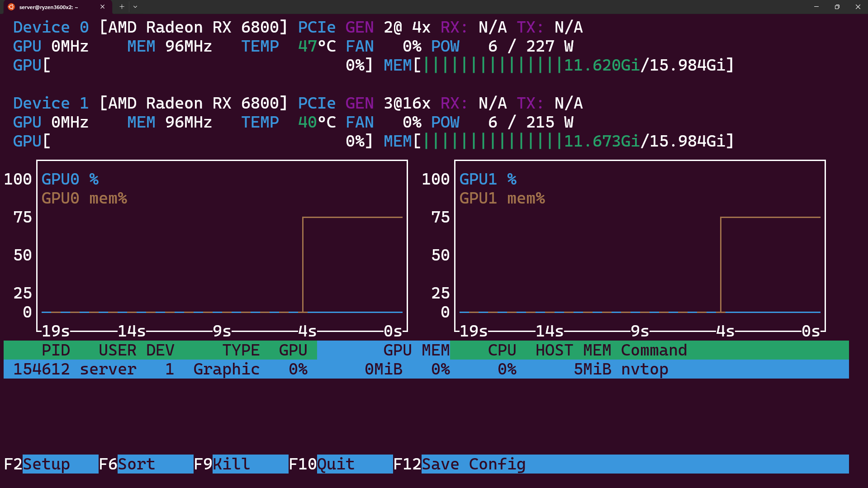Close the terminal window
The height and width of the screenshot is (488, 868).
(858, 7)
